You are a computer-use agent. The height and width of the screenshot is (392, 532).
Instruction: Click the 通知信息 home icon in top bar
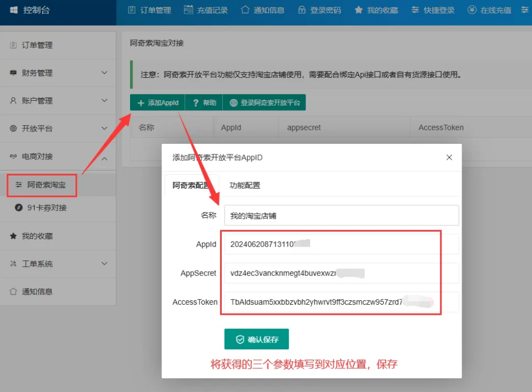245,10
